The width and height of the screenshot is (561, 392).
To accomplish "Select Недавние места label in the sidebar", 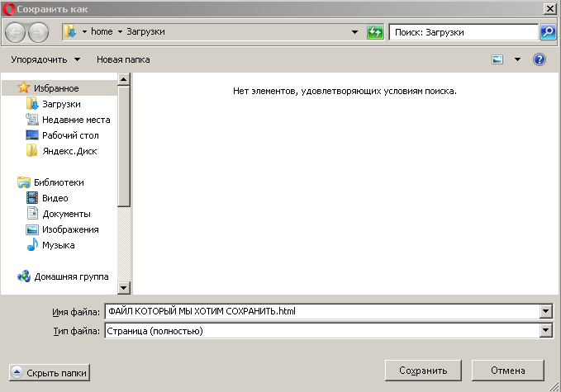I will (76, 120).
